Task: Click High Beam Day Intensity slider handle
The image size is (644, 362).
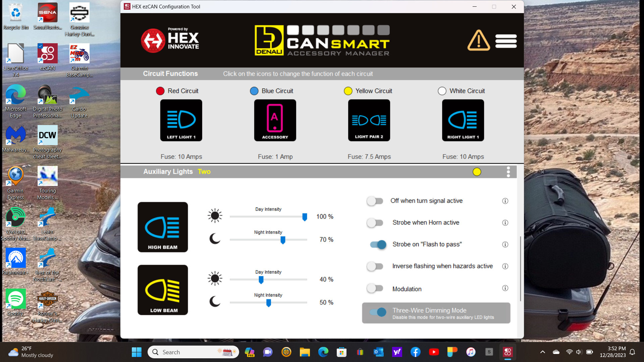Action: (x=305, y=217)
